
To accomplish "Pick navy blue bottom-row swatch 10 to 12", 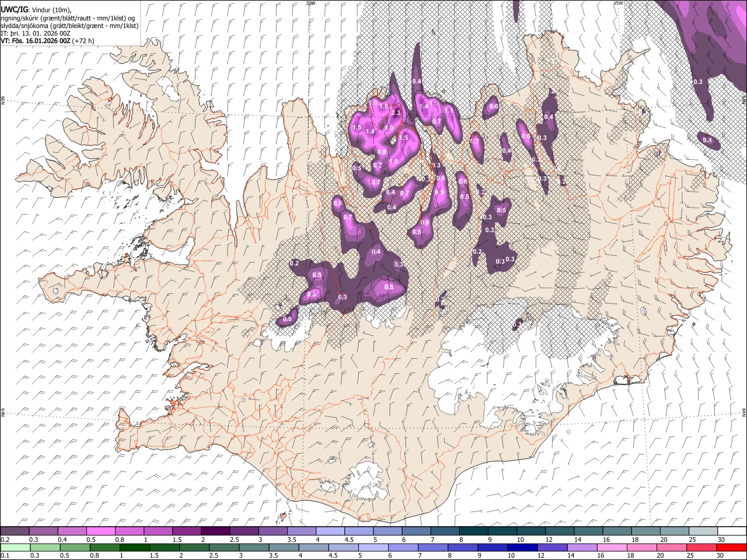I will (x=522, y=547).
